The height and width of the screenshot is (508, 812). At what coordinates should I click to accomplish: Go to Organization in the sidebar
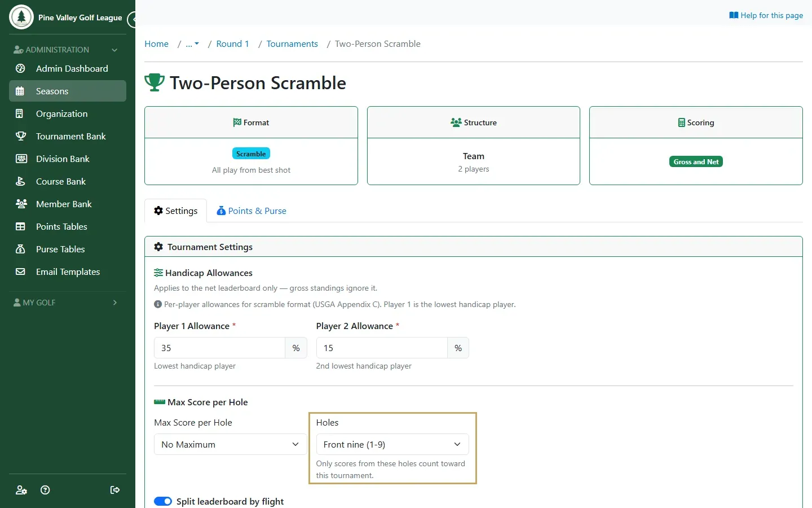68,113
